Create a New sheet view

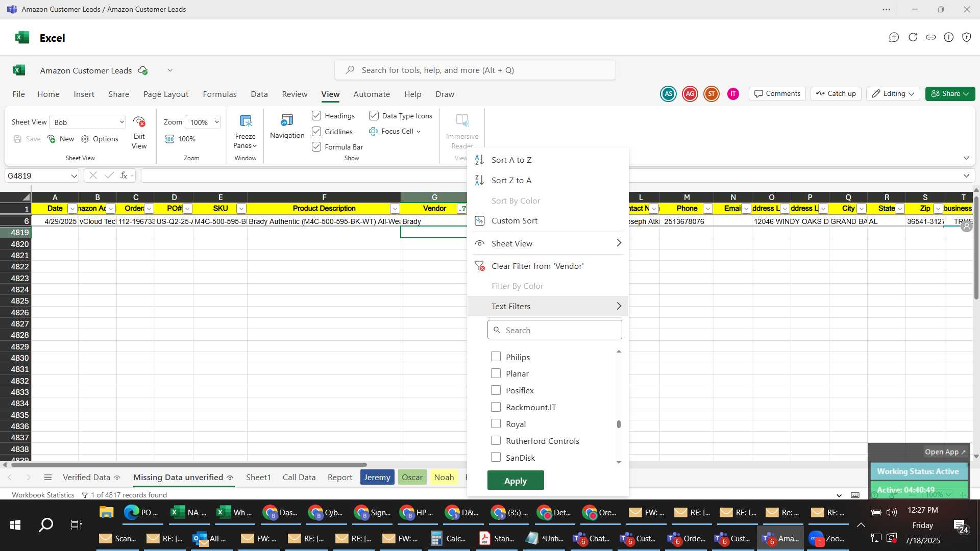[61, 139]
